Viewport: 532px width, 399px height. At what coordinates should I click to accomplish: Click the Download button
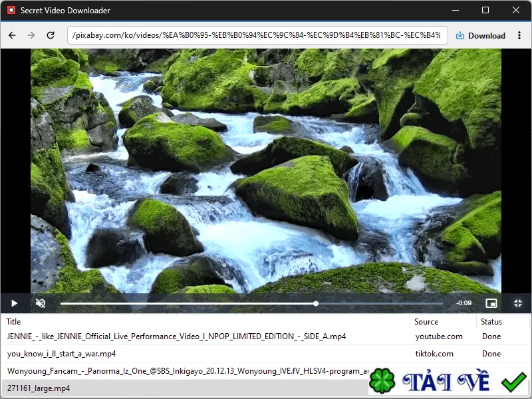point(480,36)
